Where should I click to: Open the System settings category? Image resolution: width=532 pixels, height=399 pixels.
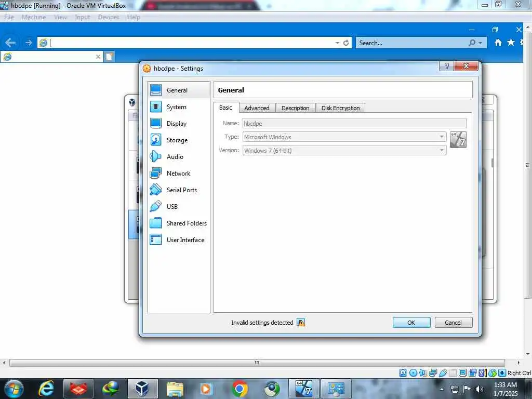click(x=179, y=107)
